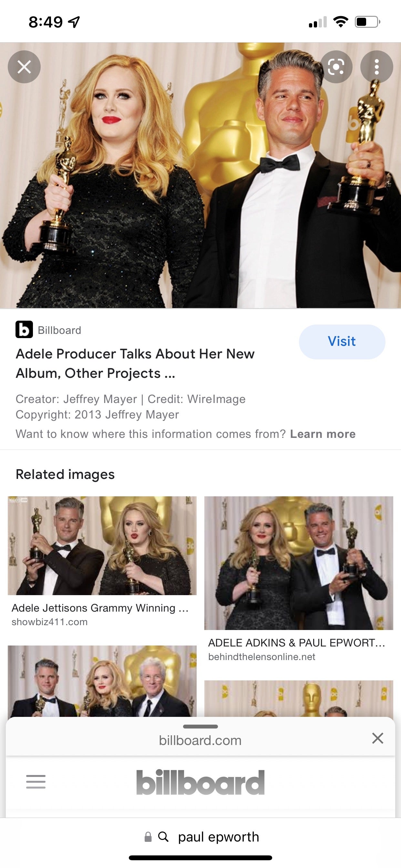The width and height of the screenshot is (401, 868).
Task: Select behindthelensonline related image thumbnail
Action: (x=299, y=563)
